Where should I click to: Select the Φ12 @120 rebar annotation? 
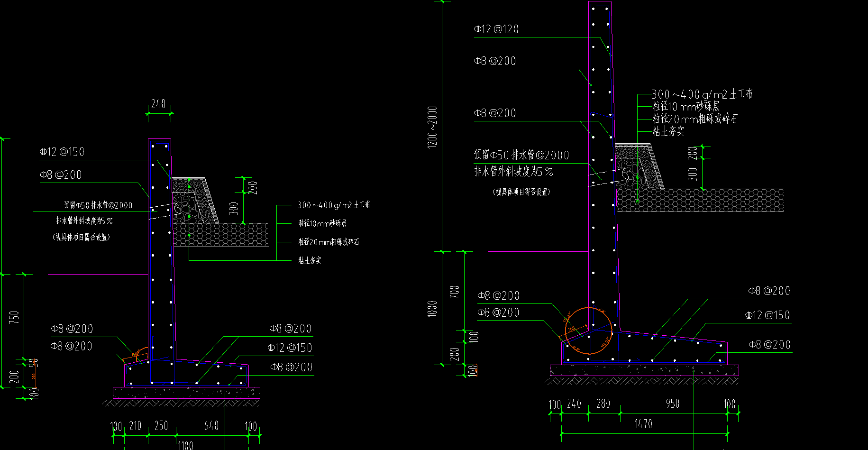coord(496,29)
